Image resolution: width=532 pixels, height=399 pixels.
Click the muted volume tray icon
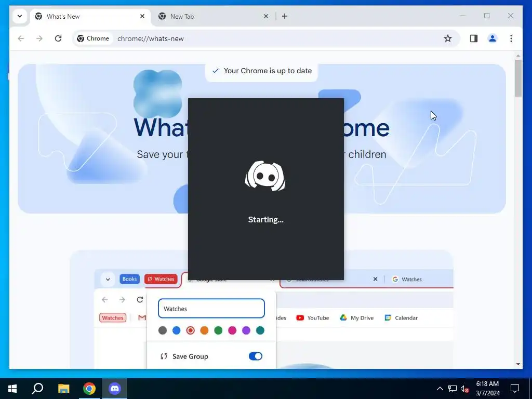465,389
